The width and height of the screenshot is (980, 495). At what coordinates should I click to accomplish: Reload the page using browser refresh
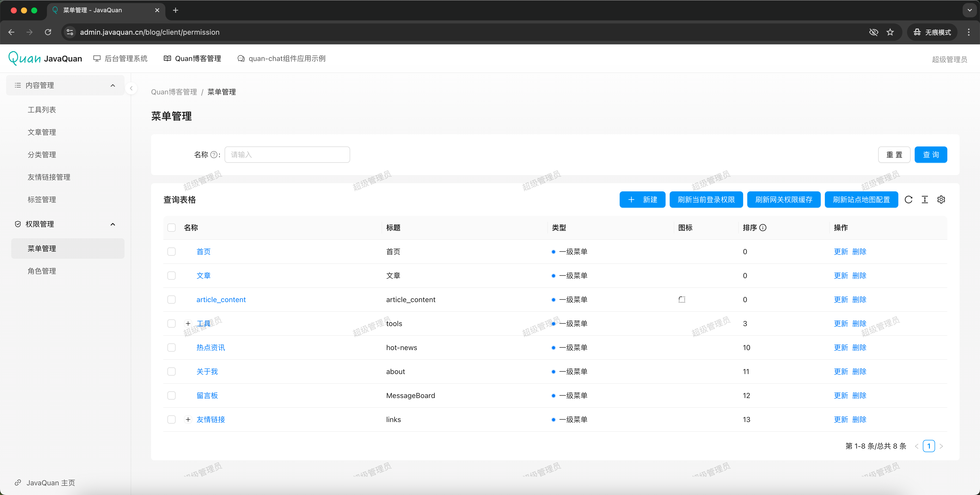pyautogui.click(x=48, y=32)
